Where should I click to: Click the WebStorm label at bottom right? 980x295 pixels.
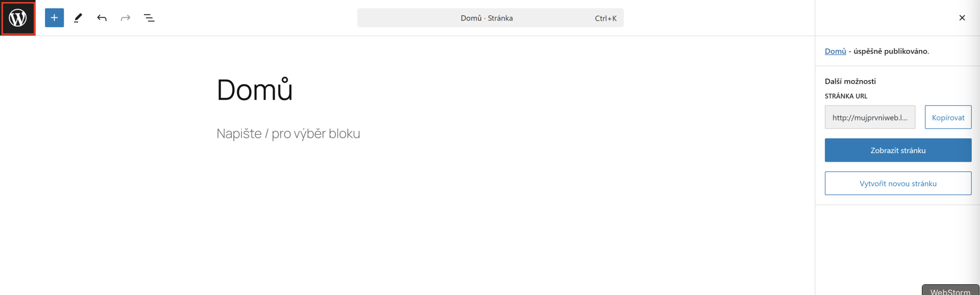click(x=950, y=291)
